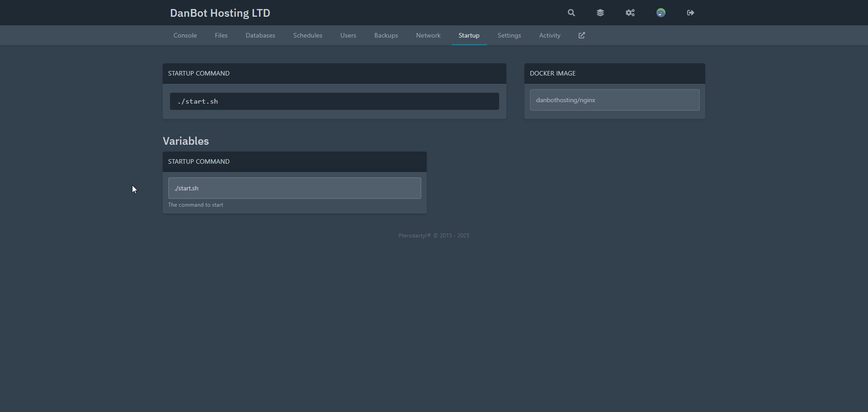
Task: Click the Pterodactyl footer link
Action: click(434, 236)
